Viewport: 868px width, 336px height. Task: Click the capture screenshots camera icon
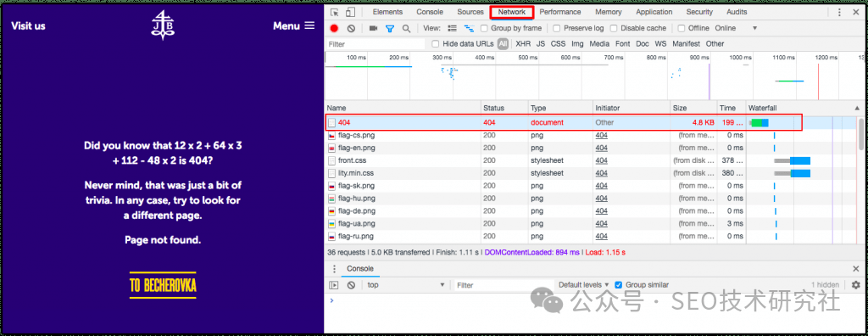click(x=373, y=28)
